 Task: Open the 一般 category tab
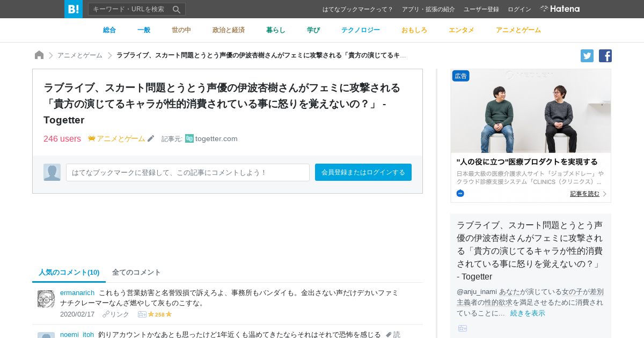144,30
